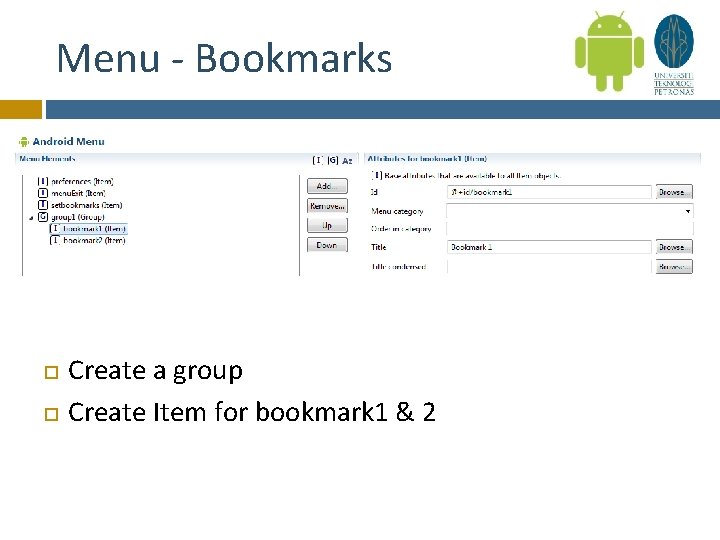Image resolution: width=720 pixels, height=540 pixels.
Task: Select bookmark2 (Item) in the tree
Action: [94, 241]
